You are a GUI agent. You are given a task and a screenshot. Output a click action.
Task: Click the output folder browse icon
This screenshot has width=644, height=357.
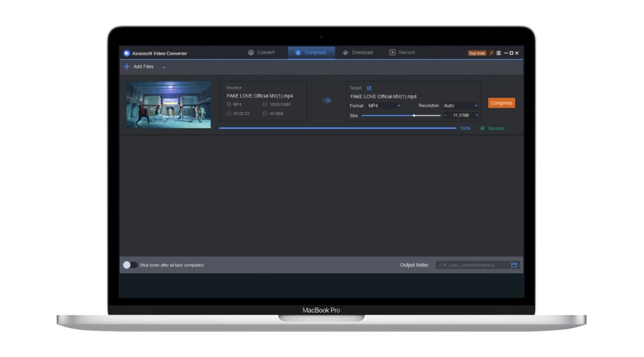coord(514,265)
